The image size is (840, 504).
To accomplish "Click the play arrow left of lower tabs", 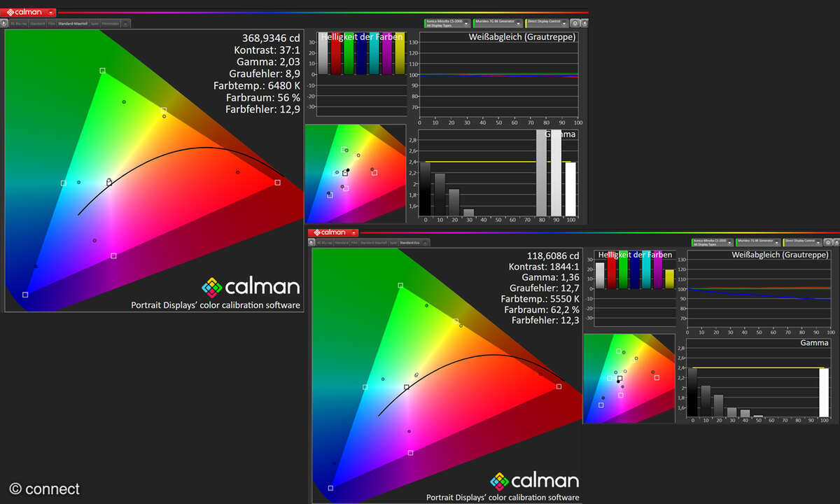I will point(312,243).
